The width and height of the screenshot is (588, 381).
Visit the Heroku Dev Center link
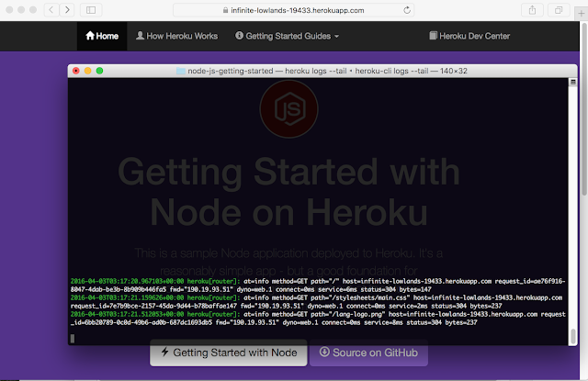tap(469, 36)
